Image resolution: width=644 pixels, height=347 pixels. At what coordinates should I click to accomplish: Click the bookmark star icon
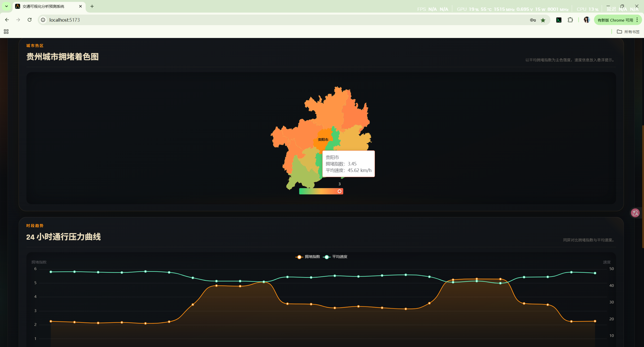tap(543, 20)
